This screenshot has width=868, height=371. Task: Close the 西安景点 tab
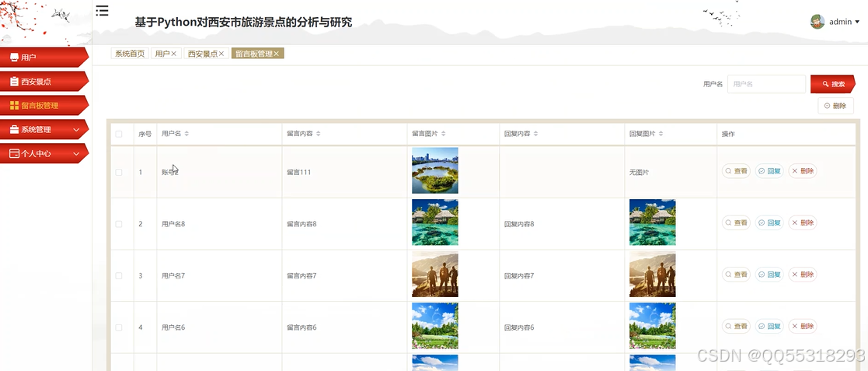221,54
